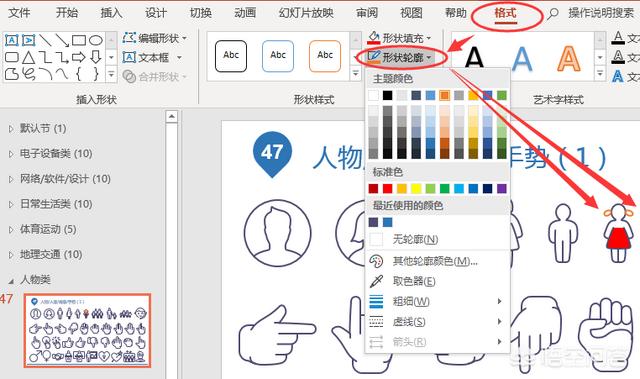640x379 pixels.
Task: Pick the purple standard color swatch
Action: point(502,188)
